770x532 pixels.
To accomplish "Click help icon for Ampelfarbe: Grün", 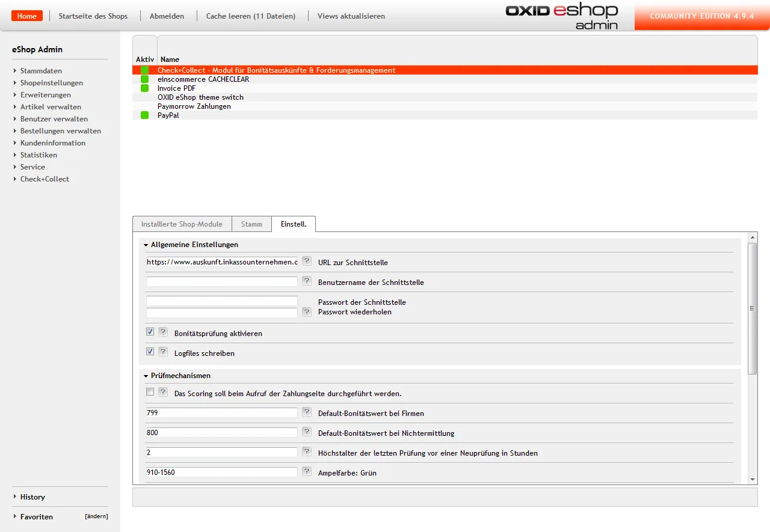I will click(307, 472).
